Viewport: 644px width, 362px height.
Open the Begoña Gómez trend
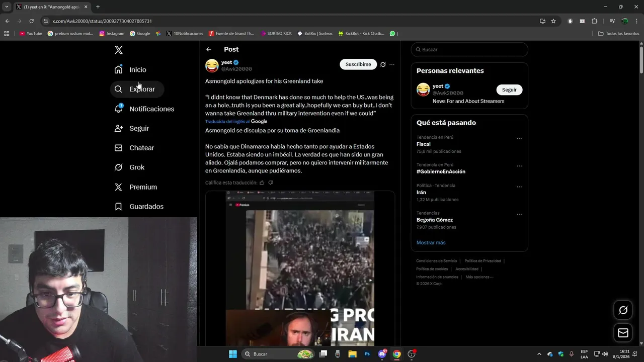pos(435,220)
